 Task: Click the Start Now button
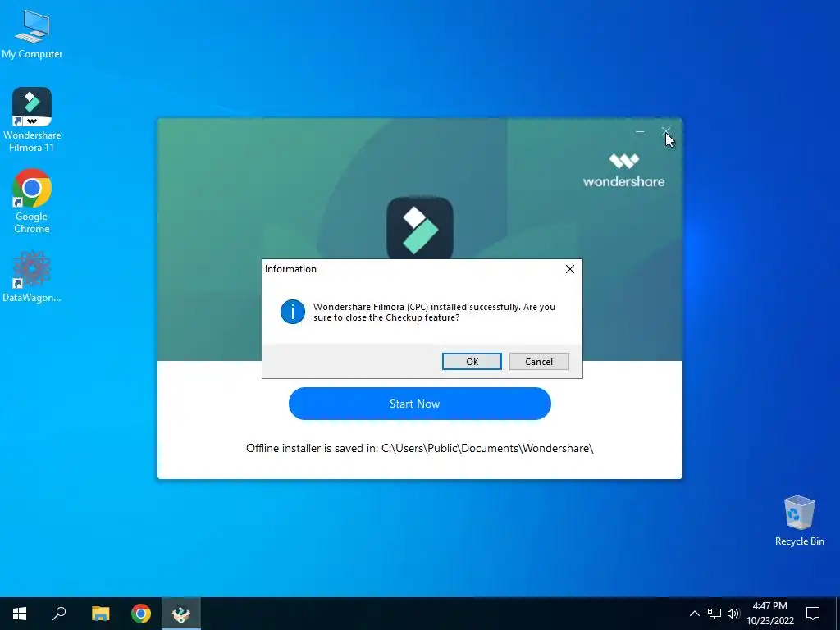click(x=419, y=404)
